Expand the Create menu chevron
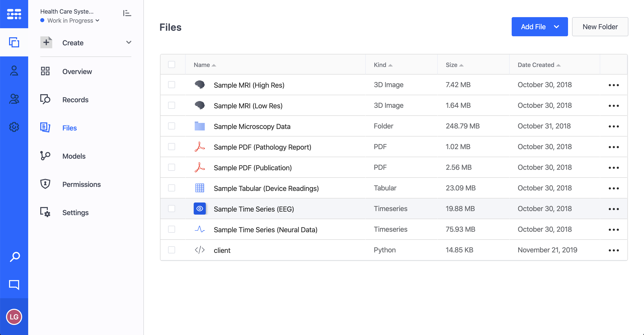This screenshot has width=644, height=335. [x=129, y=42]
